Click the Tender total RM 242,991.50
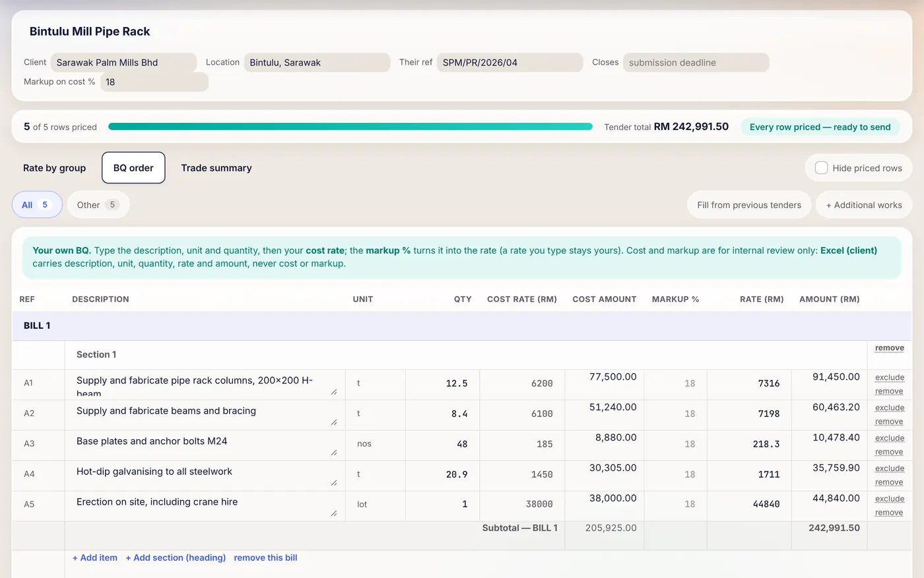This screenshot has height=578, width=924. click(667, 127)
